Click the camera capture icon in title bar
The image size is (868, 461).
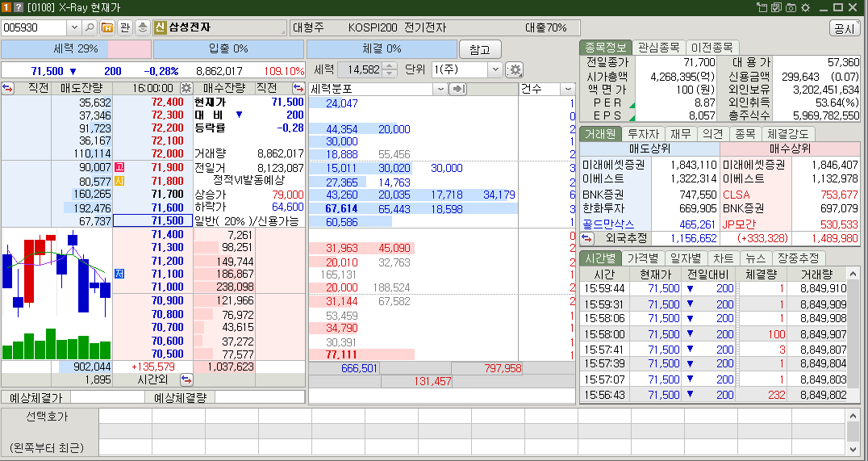(791, 7)
